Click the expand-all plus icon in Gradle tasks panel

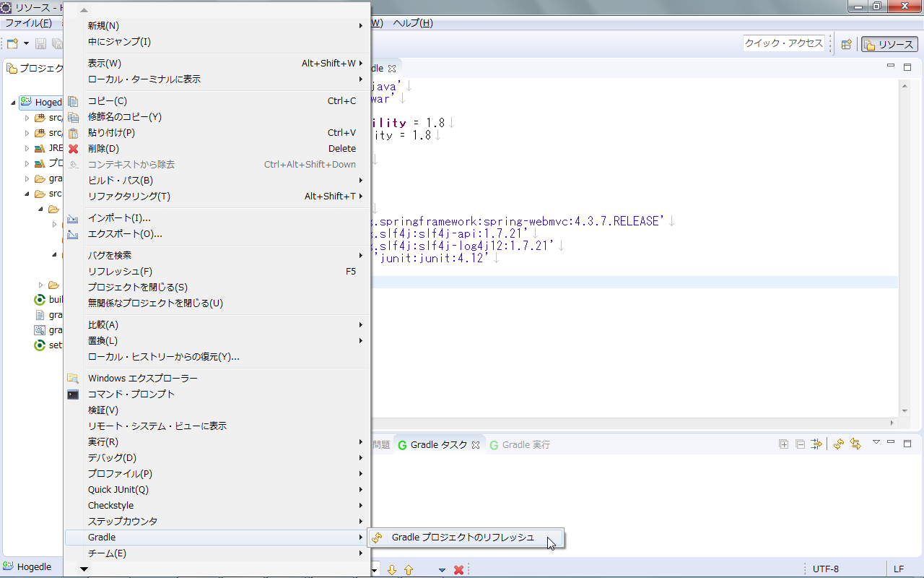(783, 444)
